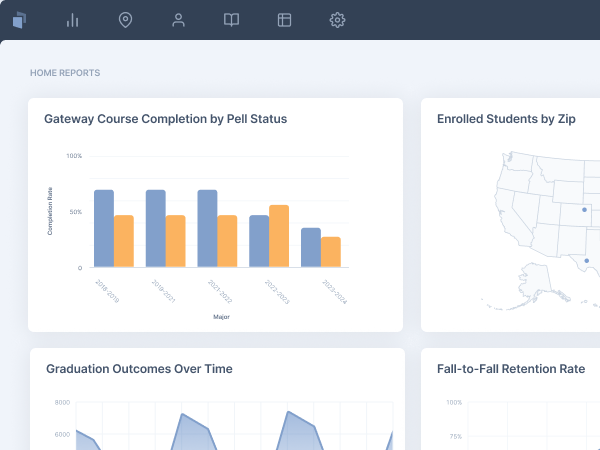The image size is (600, 450).
Task: Click the user profile icon
Action: (x=178, y=20)
